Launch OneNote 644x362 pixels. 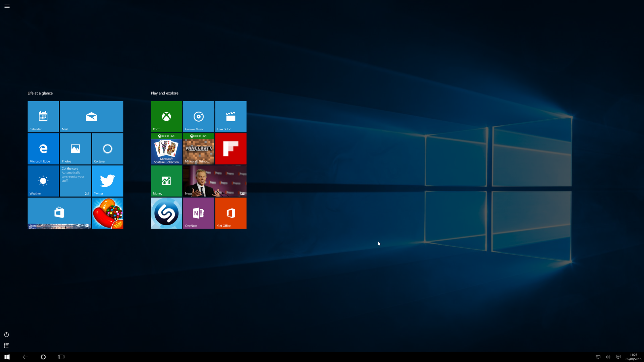(199, 213)
